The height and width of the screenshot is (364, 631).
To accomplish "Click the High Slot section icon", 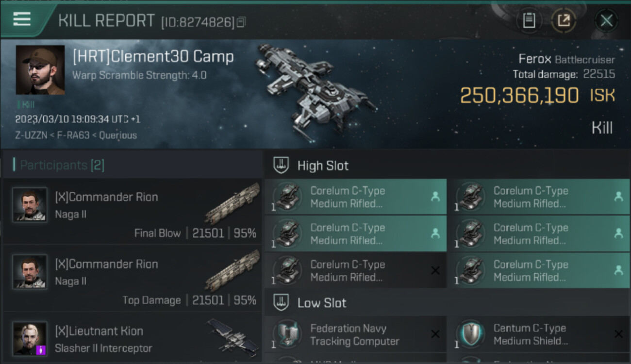I will click(x=281, y=165).
